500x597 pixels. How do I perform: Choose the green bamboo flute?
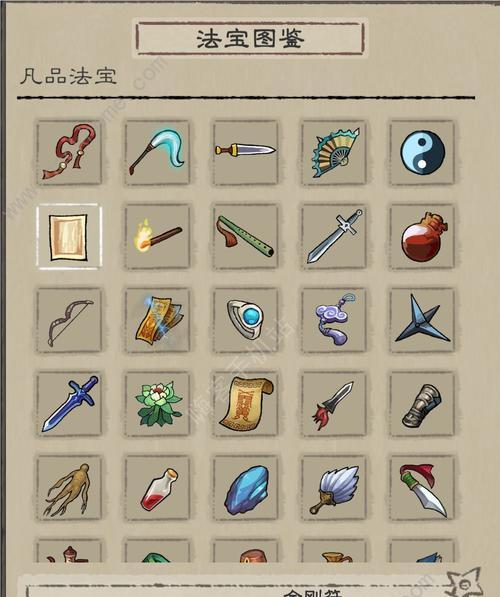246,236
